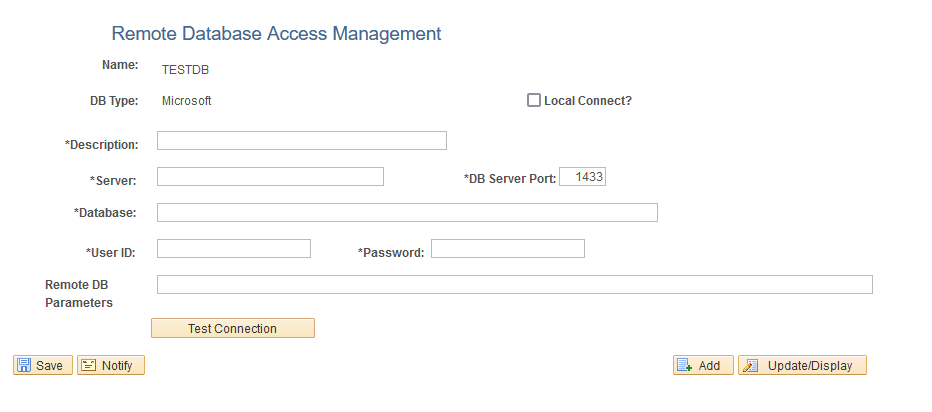932x412 pixels.
Task: Click the Microsoft DB Type value
Action: [x=187, y=101]
